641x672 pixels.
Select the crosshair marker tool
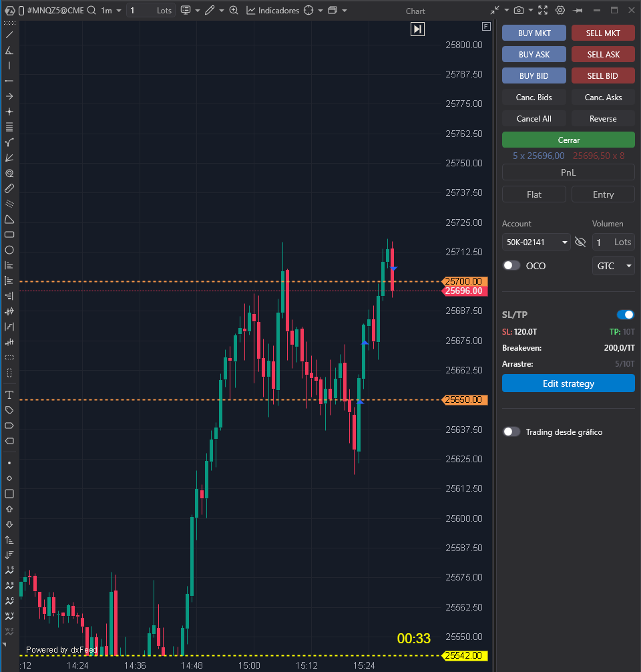(x=9, y=112)
